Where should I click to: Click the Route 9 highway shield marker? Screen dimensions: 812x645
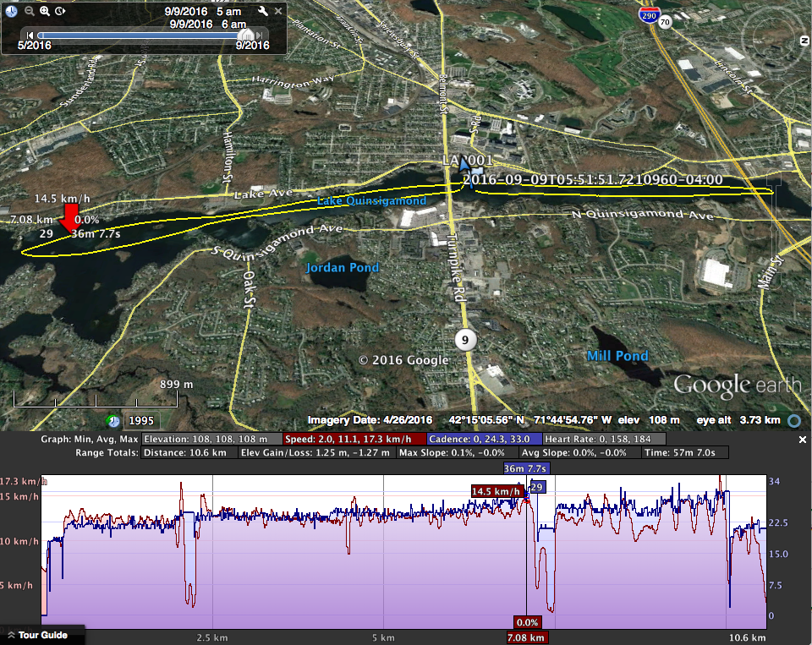(x=464, y=340)
